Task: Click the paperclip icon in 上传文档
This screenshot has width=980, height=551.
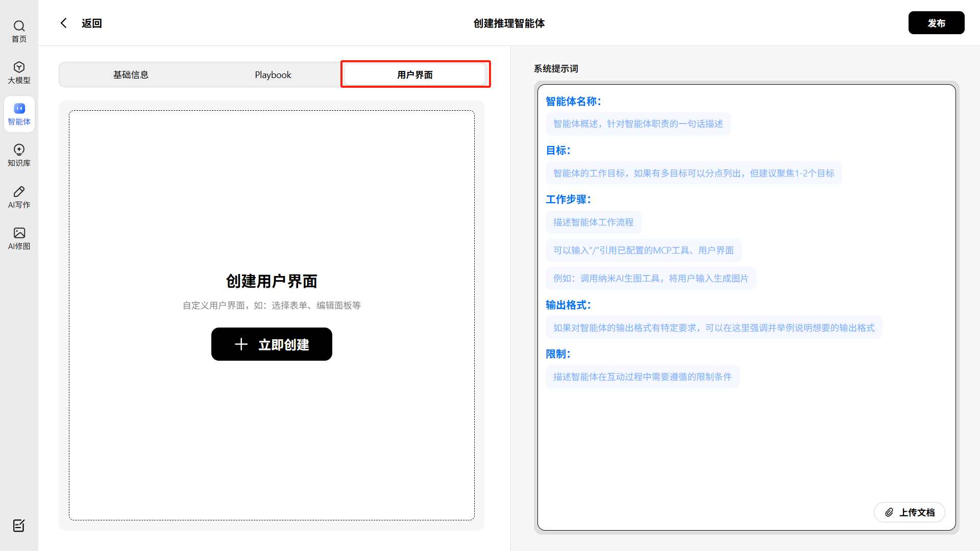Action: coord(889,512)
